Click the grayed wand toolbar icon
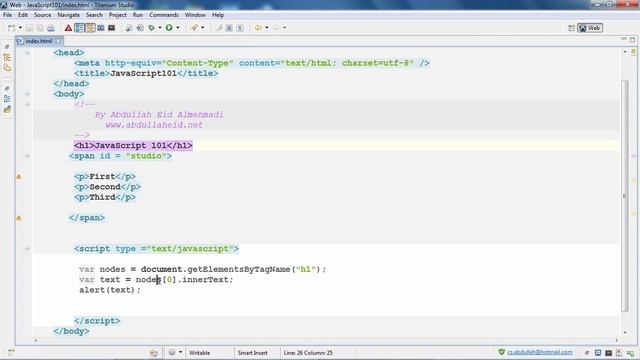This screenshot has height=360, width=640. (219, 28)
